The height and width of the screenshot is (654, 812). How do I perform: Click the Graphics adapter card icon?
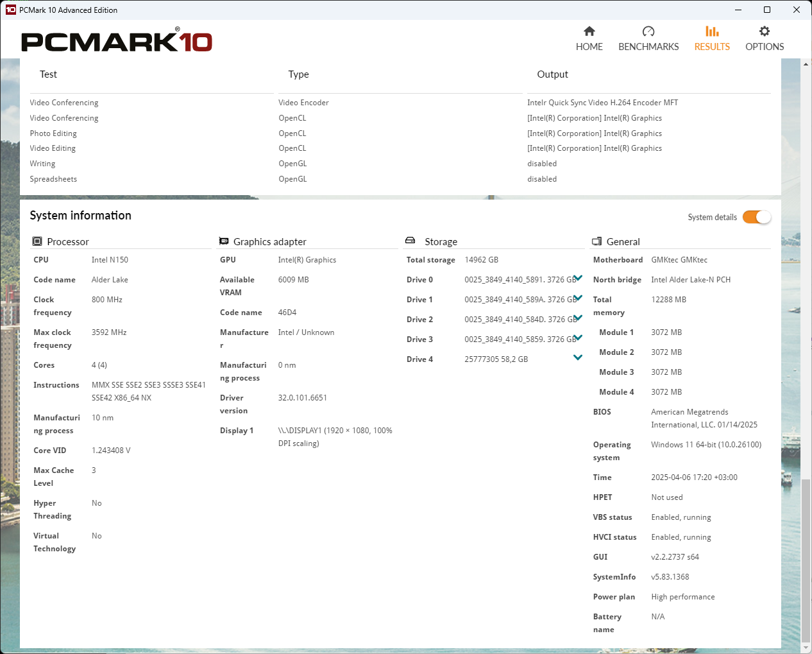pos(224,241)
